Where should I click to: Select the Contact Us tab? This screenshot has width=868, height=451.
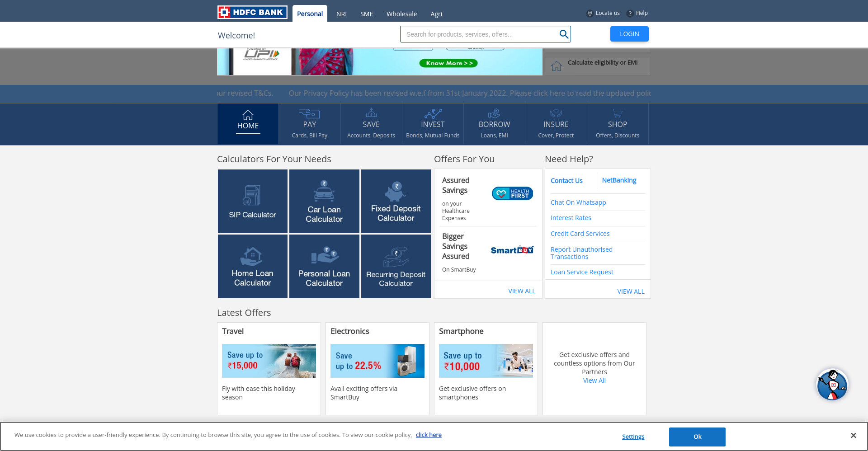point(566,181)
